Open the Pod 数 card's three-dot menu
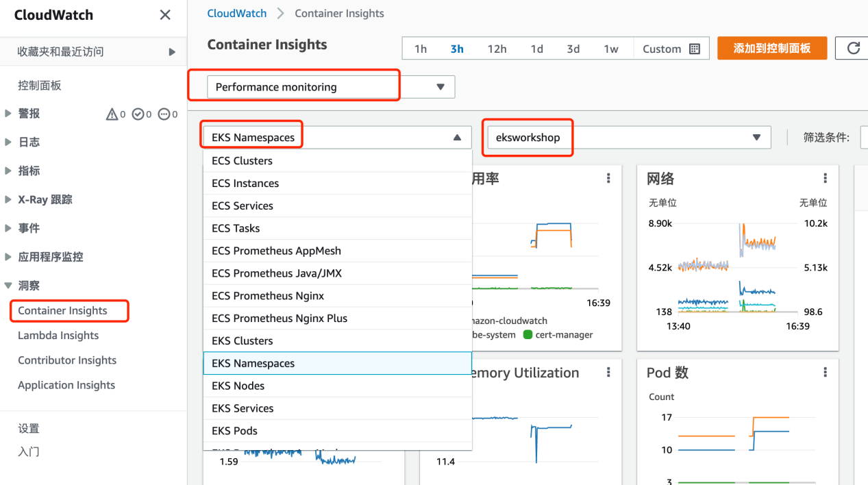Viewport: 868px width, 485px height. point(825,372)
